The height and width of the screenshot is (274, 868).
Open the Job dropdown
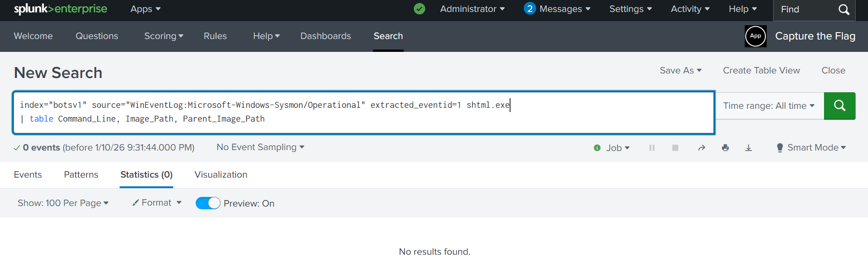click(x=618, y=148)
